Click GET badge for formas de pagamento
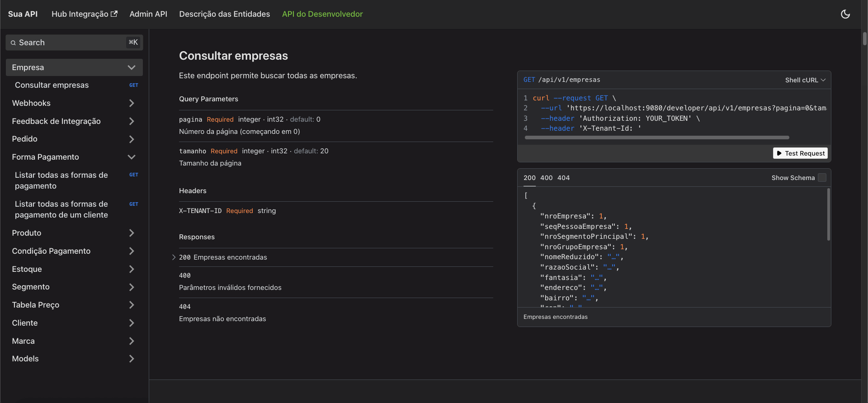 [133, 175]
